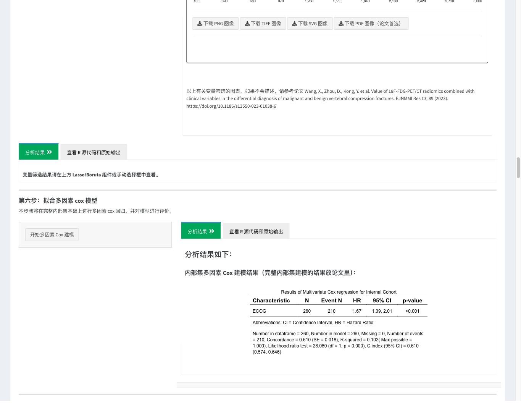The height and width of the screenshot is (420, 521).
Task: Click the 95% CI value 1.39, 2.01
Action: click(382, 311)
